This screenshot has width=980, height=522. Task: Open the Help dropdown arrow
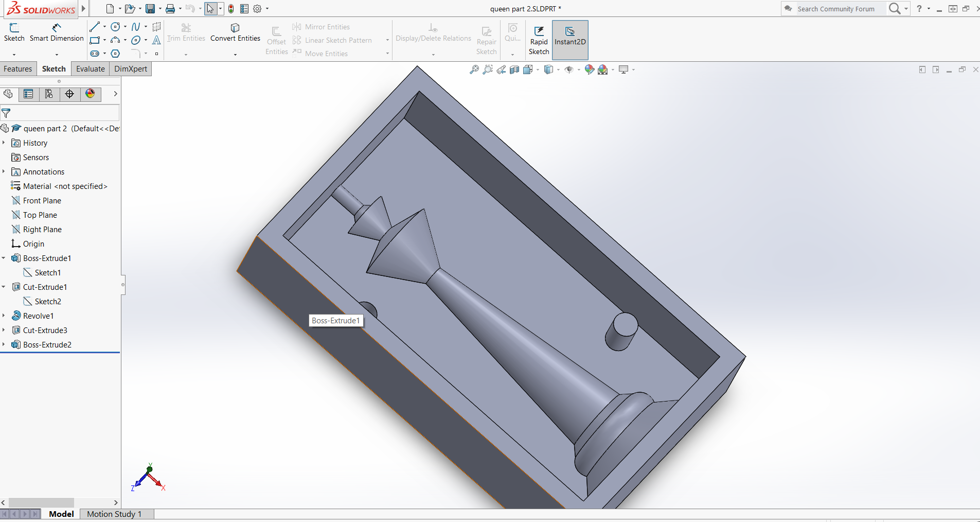[x=929, y=9]
